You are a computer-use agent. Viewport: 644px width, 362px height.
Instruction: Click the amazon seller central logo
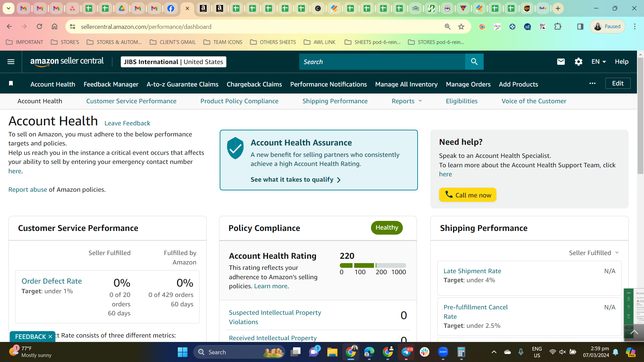click(67, 62)
